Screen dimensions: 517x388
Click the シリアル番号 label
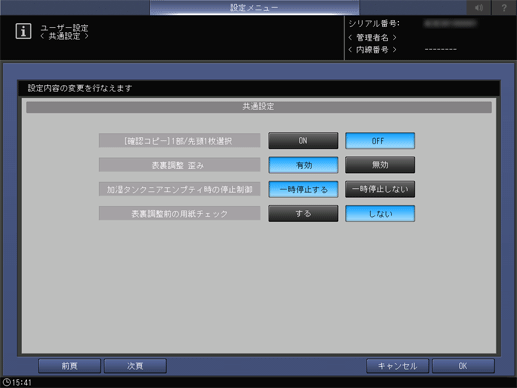(374, 24)
